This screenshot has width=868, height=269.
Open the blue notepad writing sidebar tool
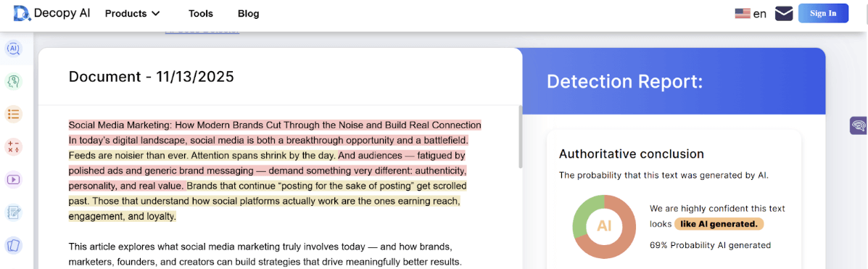point(13,212)
